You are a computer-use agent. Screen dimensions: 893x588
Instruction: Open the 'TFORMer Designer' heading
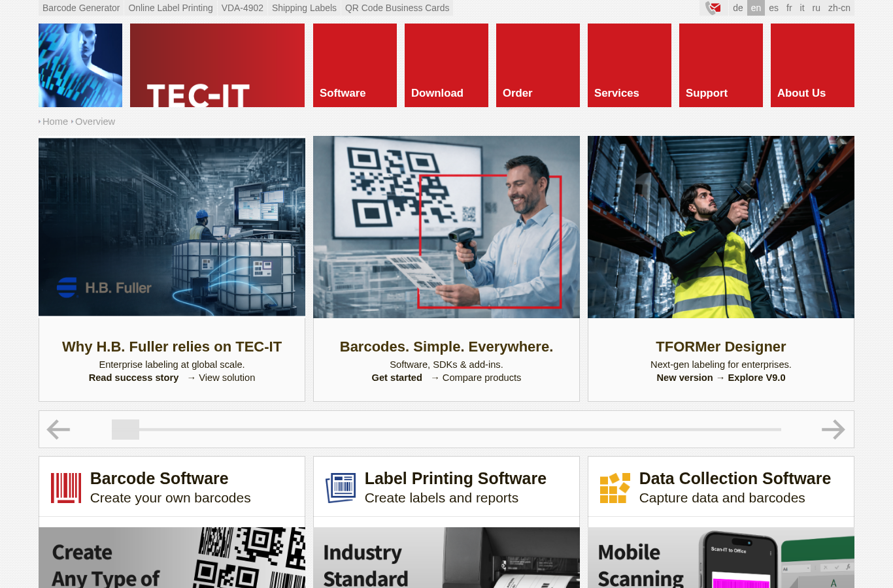[x=721, y=347]
